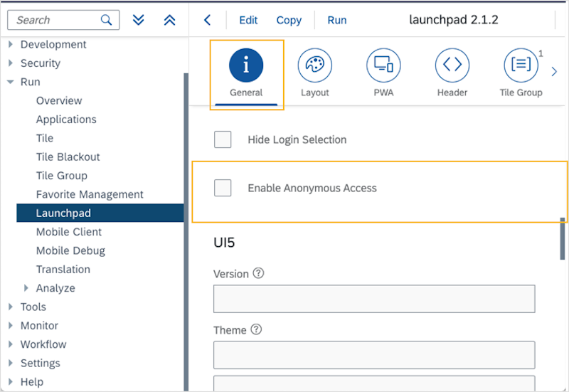The width and height of the screenshot is (569, 392).
Task: Click the back arrow icon
Action: pyautogui.click(x=207, y=20)
